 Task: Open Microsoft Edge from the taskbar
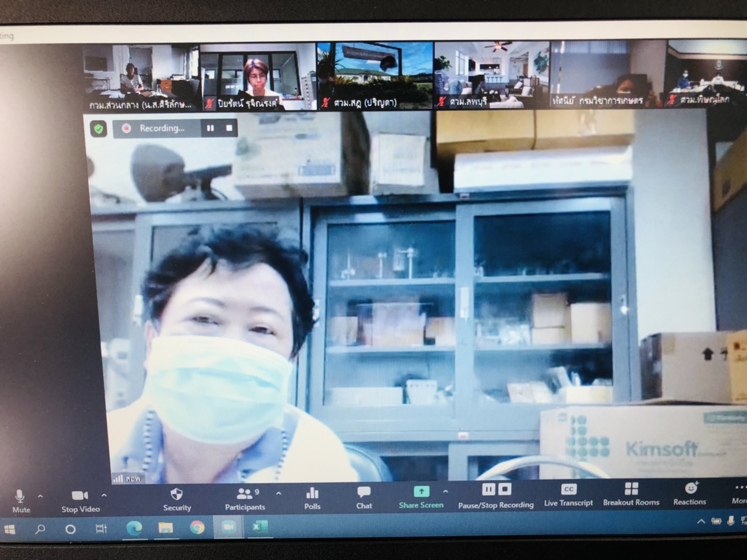pyautogui.click(x=134, y=528)
